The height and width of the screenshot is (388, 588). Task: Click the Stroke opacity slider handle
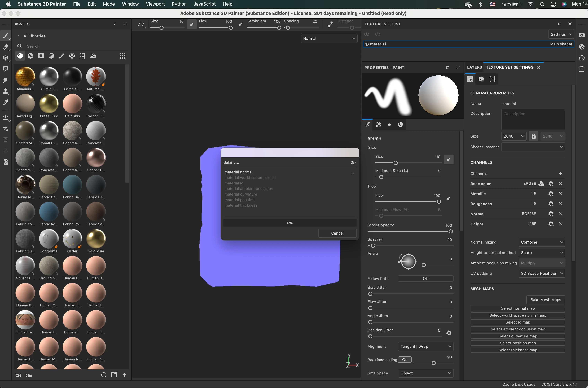pyautogui.click(x=451, y=231)
